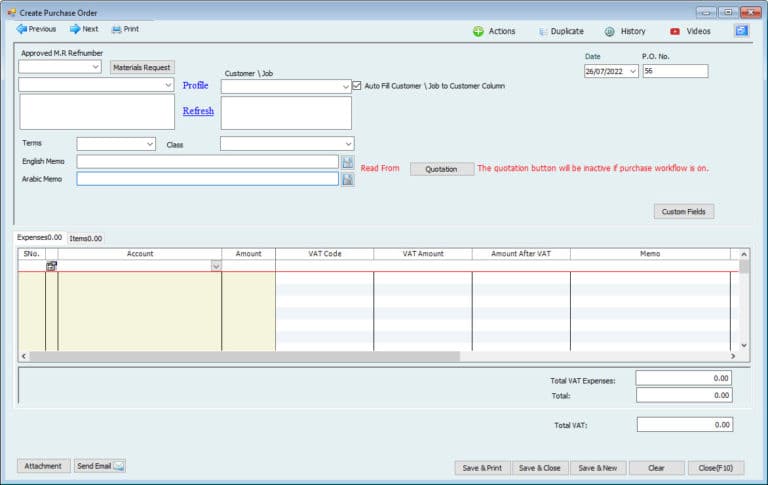The image size is (768, 485).
Task: Click the blue Previous arrow icon
Action: click(22, 29)
